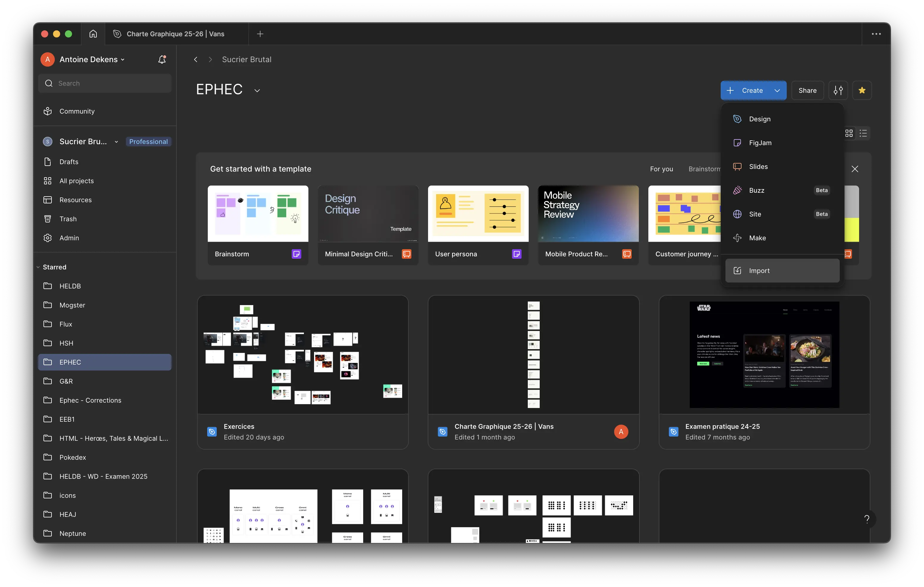Toggle the star favorite for EPHEC
The height and width of the screenshot is (587, 924).
tap(862, 90)
